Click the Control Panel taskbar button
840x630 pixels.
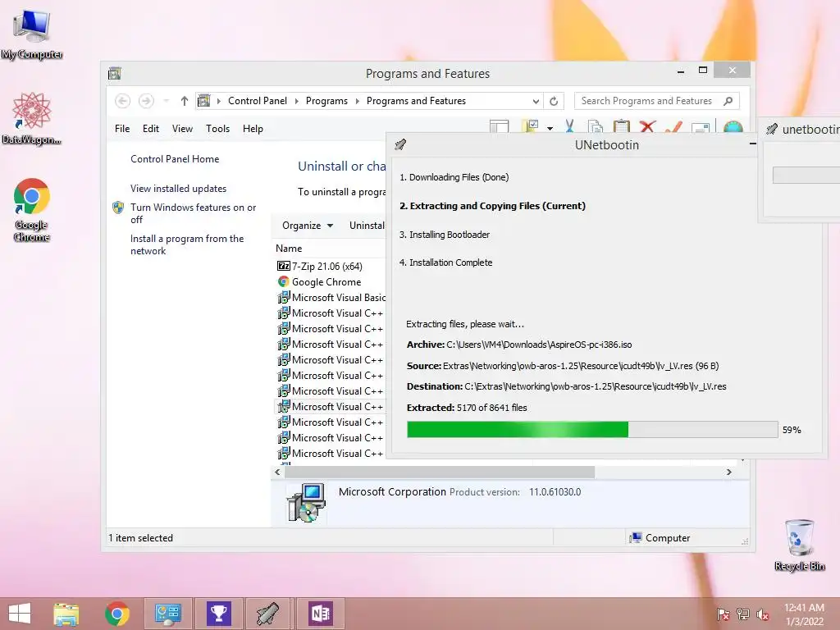coord(167,614)
